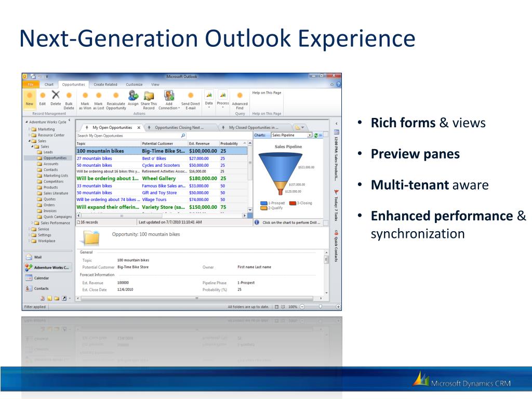This screenshot has height=399, width=532.
Task: Collapse the Adventure Works Cycle tree root
Action: (x=27, y=122)
